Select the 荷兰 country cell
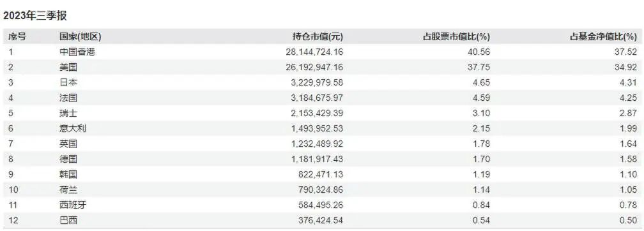 [68, 190]
